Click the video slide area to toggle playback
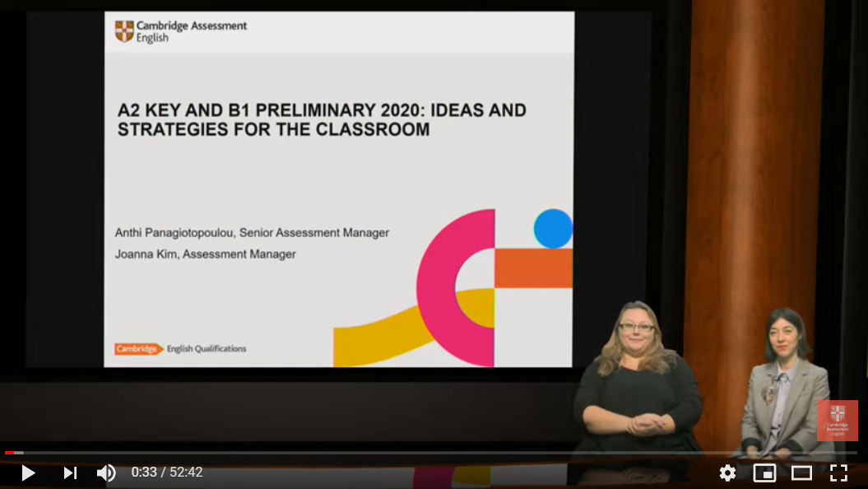This screenshot has height=489, width=868. point(338,189)
